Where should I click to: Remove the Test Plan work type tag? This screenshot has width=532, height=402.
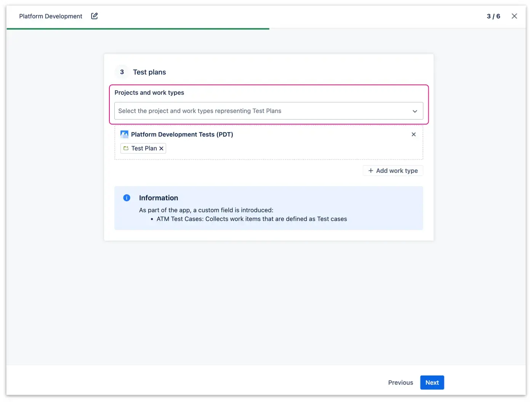[161, 148]
